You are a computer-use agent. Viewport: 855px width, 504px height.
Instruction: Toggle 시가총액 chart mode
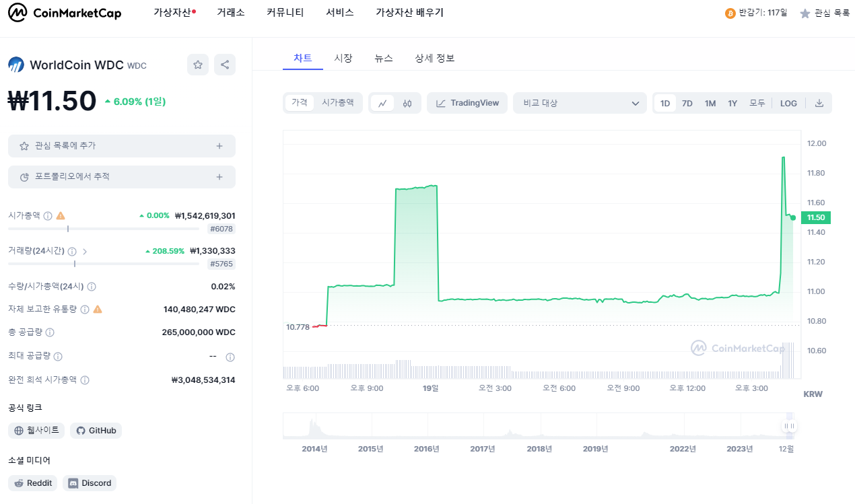point(338,103)
